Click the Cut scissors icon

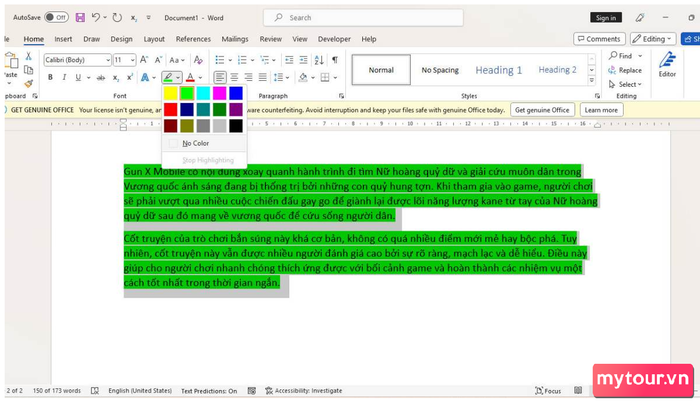pos(29,56)
